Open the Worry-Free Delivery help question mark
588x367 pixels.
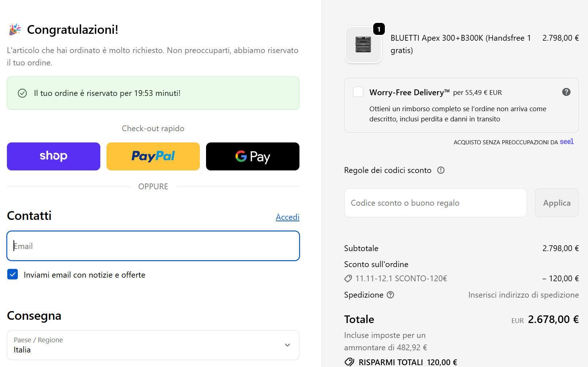coord(566,92)
